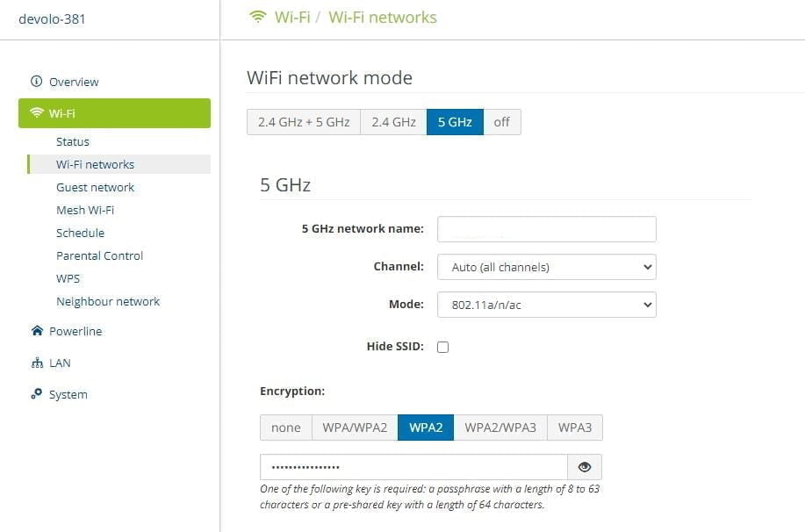Click the Overview info icon
805x532 pixels.
coord(36,82)
